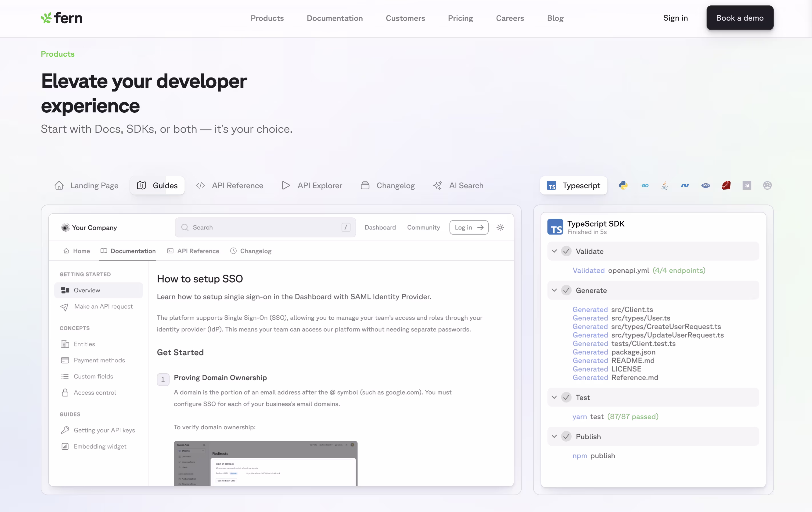Image resolution: width=812 pixels, height=512 pixels.
Task: Toggle the light/dark theme sun icon
Action: pos(500,227)
